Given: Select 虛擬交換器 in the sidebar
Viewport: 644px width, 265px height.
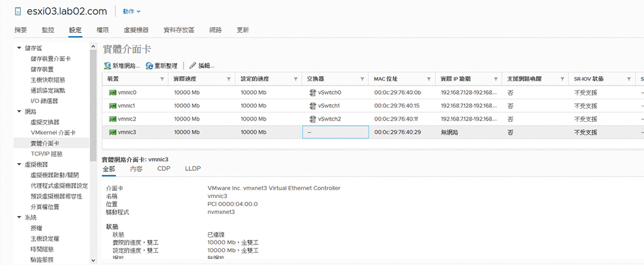Looking at the screenshot, I should coord(45,123).
